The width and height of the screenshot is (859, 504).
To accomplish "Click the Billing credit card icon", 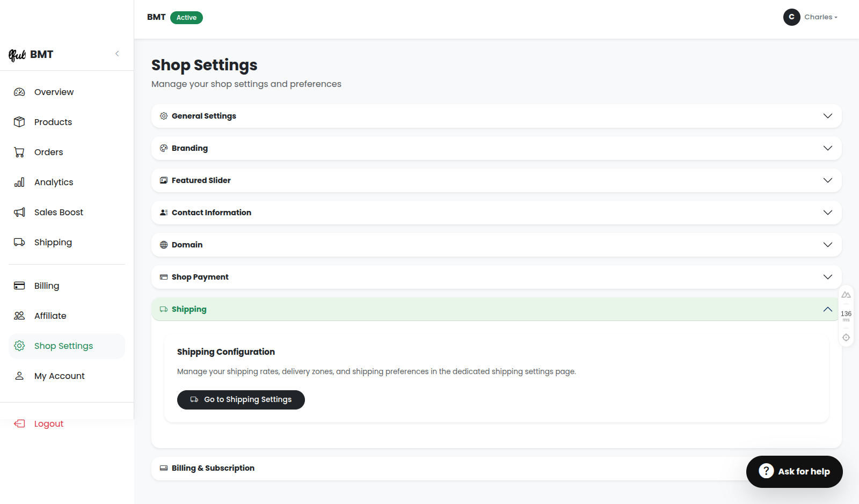I will [19, 286].
